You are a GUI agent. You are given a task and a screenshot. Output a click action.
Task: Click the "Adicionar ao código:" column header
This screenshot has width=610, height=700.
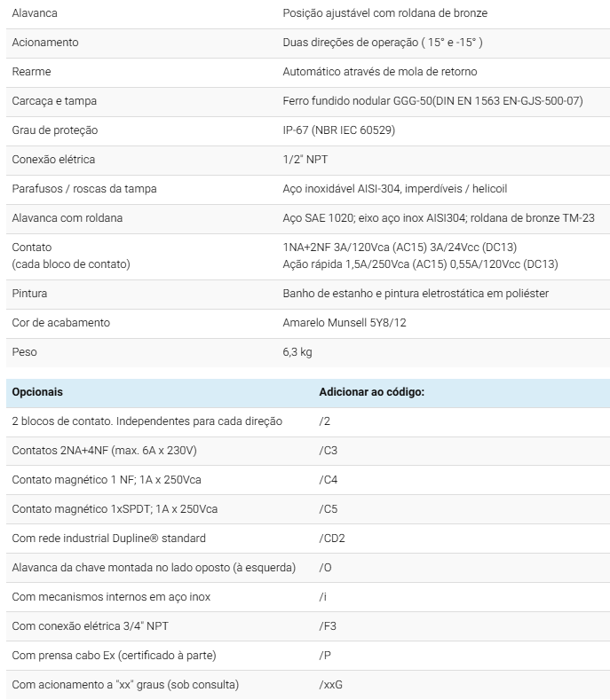(x=371, y=391)
